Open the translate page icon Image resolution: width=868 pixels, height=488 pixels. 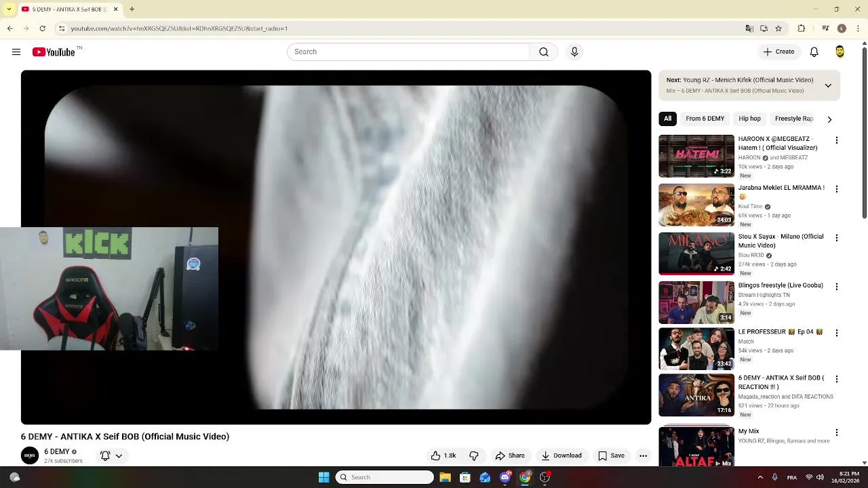[x=749, y=28]
